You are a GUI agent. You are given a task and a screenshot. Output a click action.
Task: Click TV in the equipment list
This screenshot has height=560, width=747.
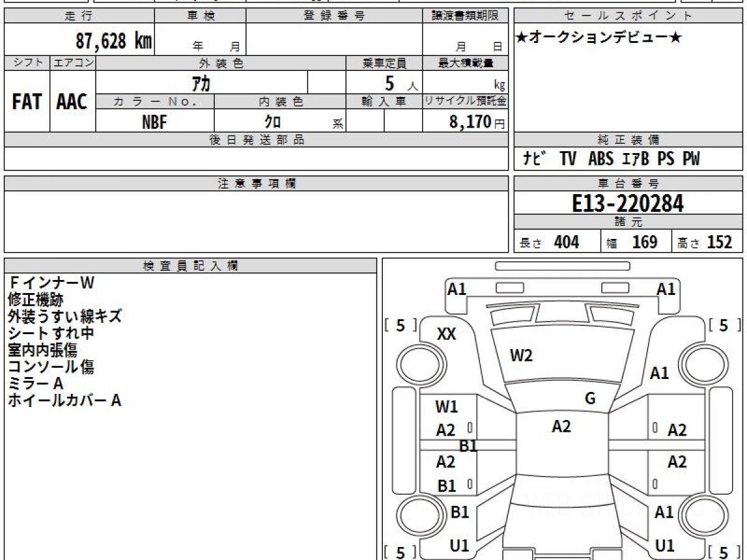tap(568, 159)
